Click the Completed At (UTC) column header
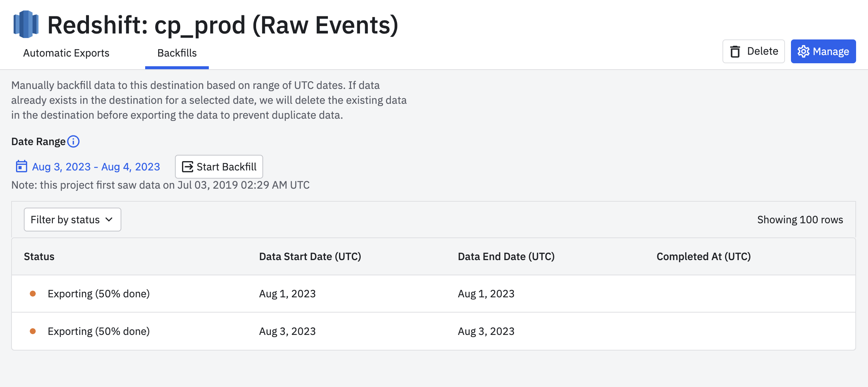The image size is (868, 387). click(x=703, y=256)
